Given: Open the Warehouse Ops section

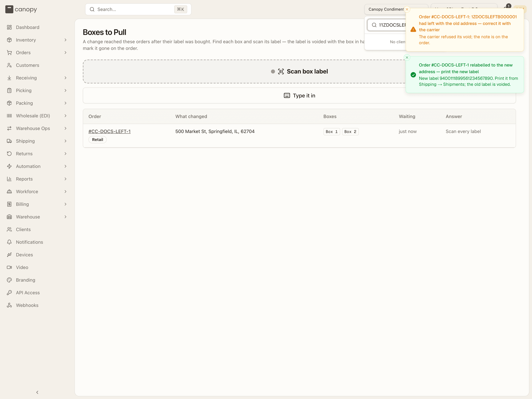Looking at the screenshot, I should (37, 129).
